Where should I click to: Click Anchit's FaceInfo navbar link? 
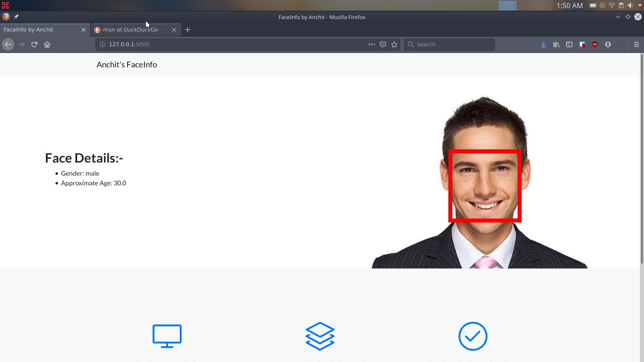pos(127,64)
